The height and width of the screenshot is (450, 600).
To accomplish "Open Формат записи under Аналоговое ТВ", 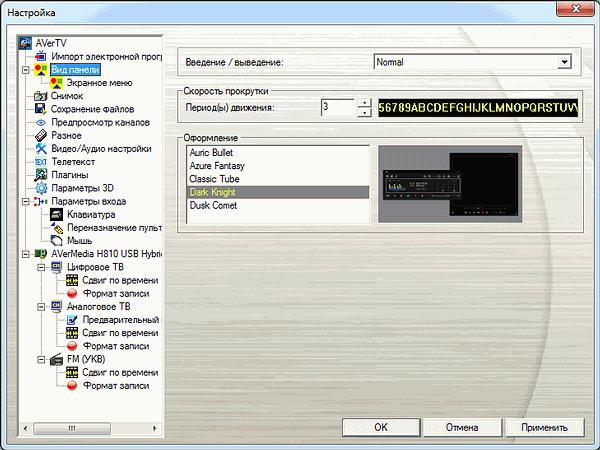I will coord(116,346).
